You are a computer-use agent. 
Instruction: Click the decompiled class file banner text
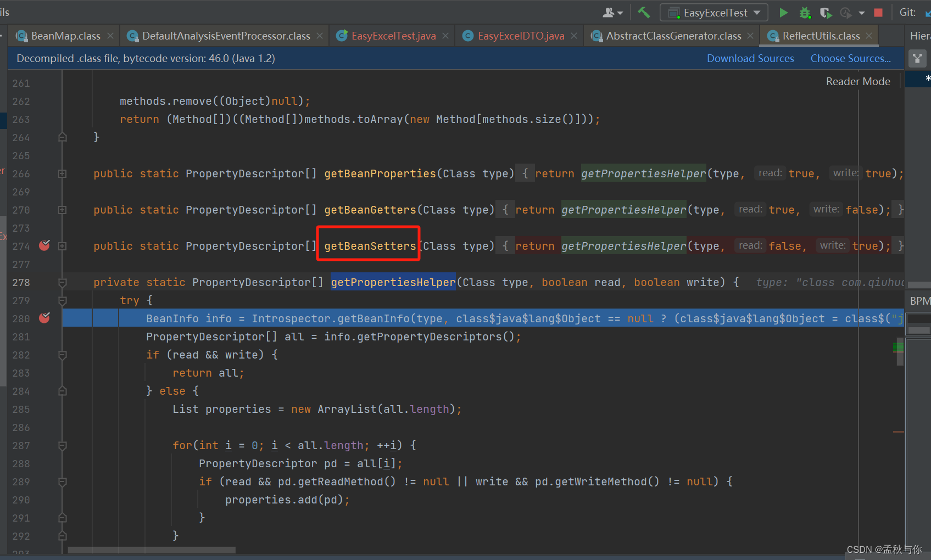[x=146, y=58]
